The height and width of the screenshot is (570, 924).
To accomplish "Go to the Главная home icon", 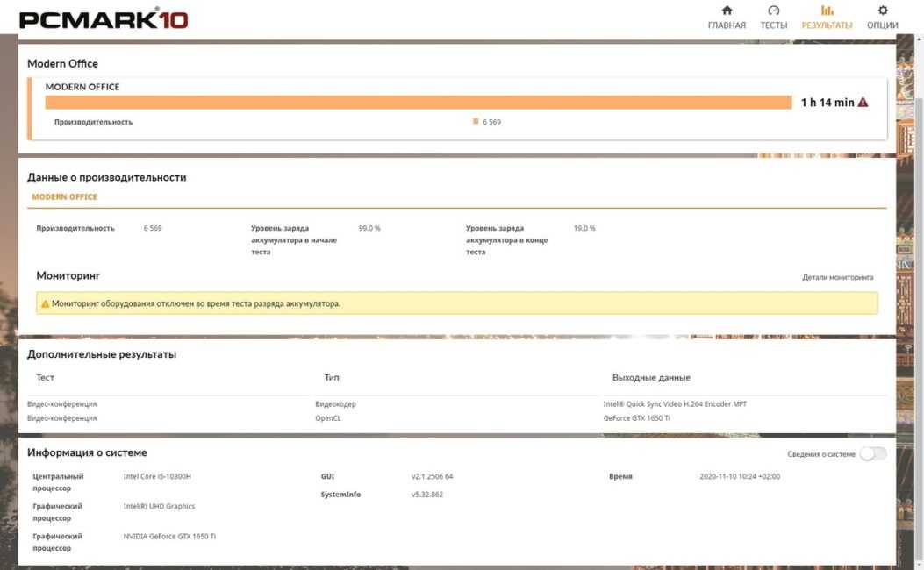I will pos(727,11).
